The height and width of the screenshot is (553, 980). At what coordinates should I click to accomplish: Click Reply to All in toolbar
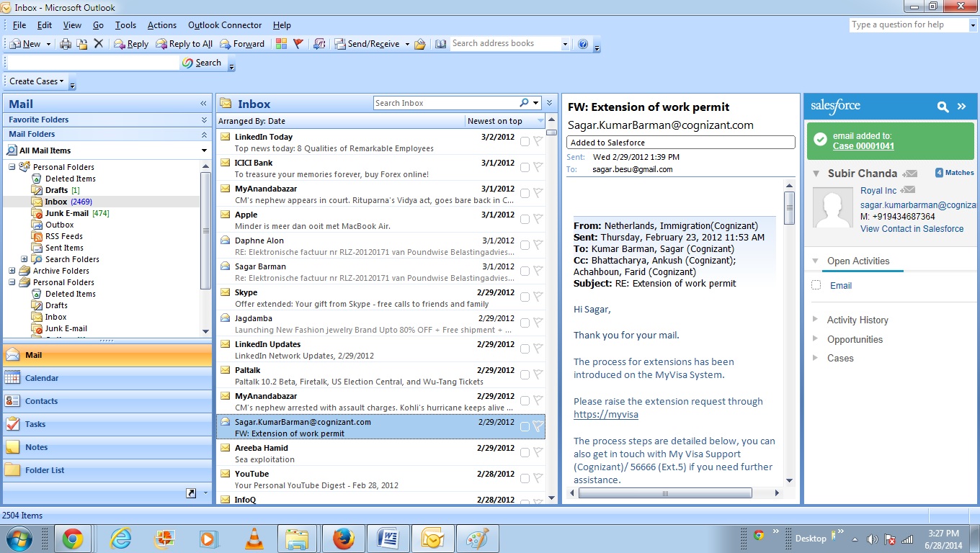[x=184, y=44]
